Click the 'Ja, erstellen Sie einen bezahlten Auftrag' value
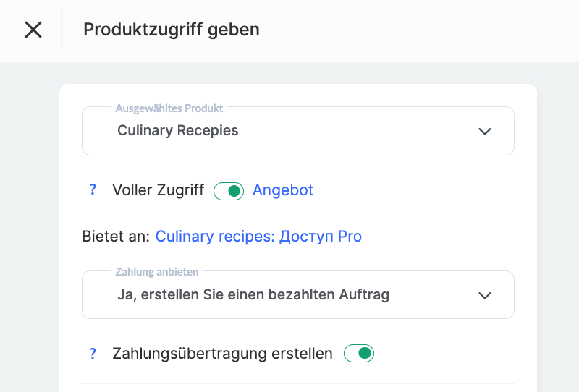This screenshot has height=392, width=579. [253, 295]
